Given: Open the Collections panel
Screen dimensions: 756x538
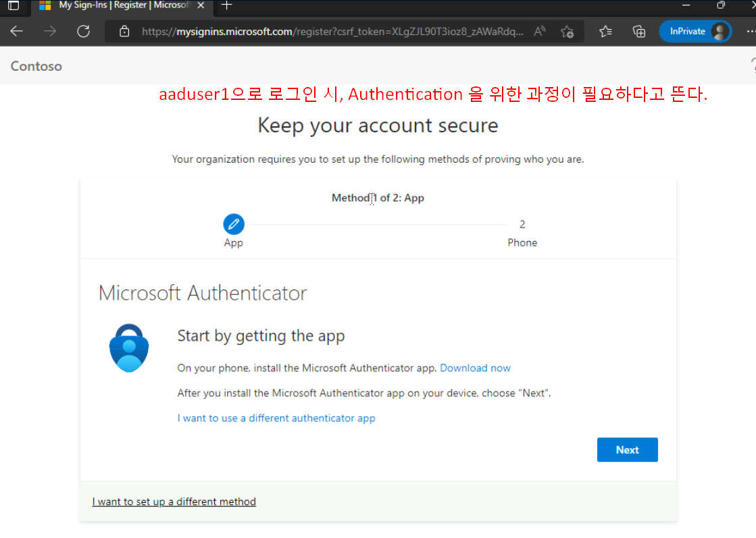Looking at the screenshot, I should [x=639, y=31].
